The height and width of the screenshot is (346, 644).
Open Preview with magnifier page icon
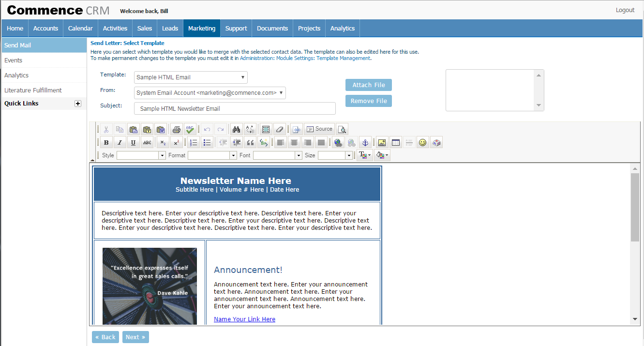click(342, 129)
